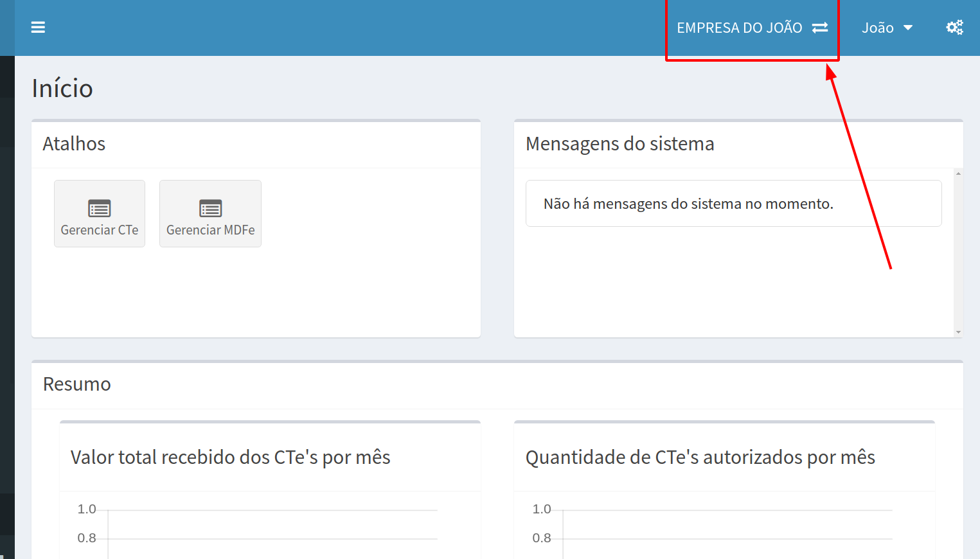Click the Gerenciar MDFe list icon
This screenshot has height=559, width=980.
click(x=210, y=208)
